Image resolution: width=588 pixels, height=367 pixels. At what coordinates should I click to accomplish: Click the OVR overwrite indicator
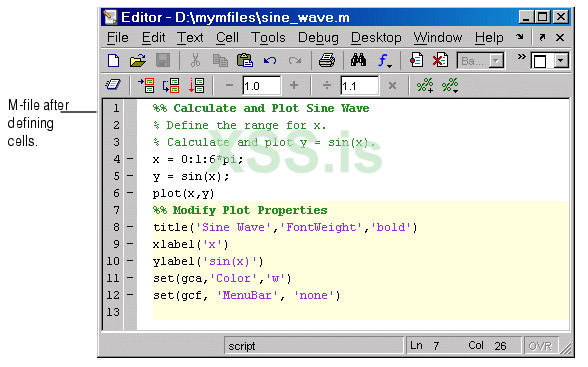coord(540,346)
